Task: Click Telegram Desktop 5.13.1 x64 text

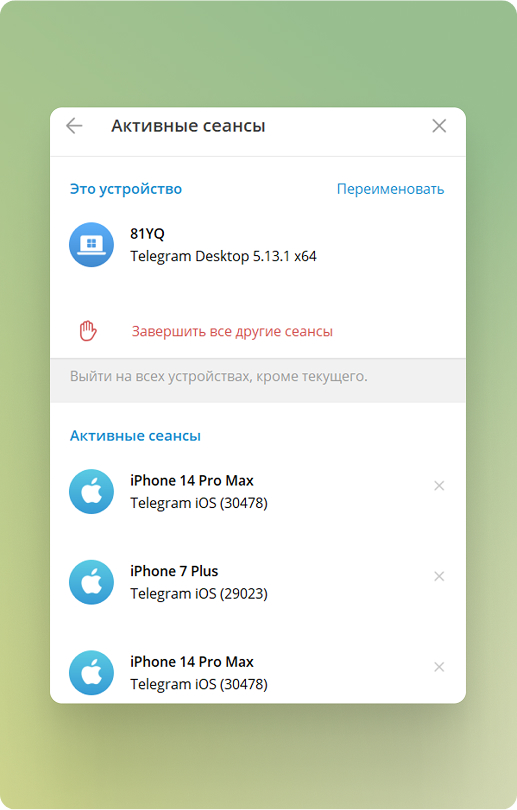Action: tap(223, 256)
